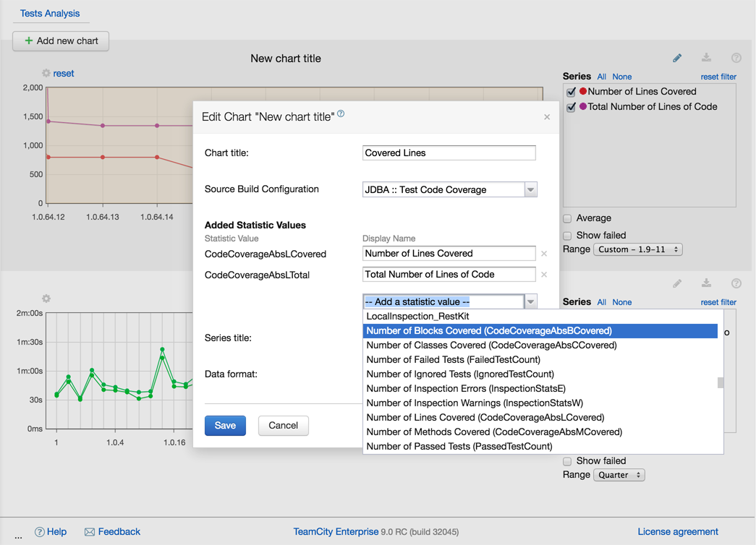Open the Source Build Configuration dropdown

(x=530, y=189)
